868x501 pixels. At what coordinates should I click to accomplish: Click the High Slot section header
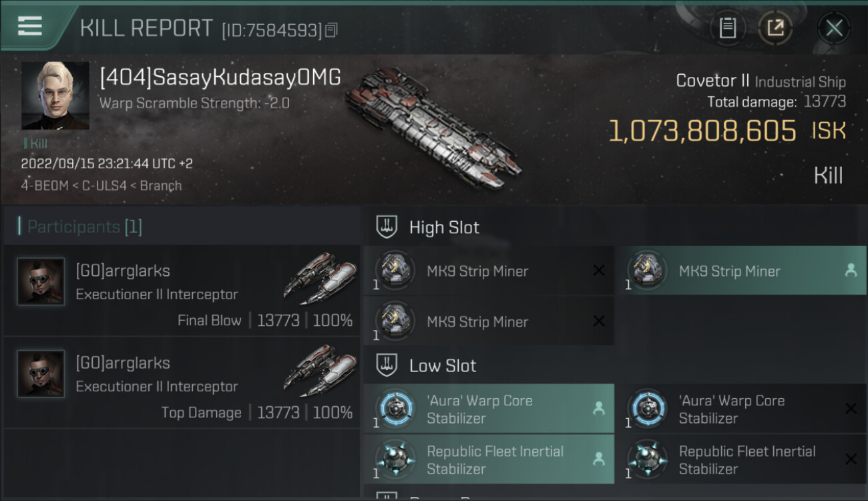(x=444, y=228)
